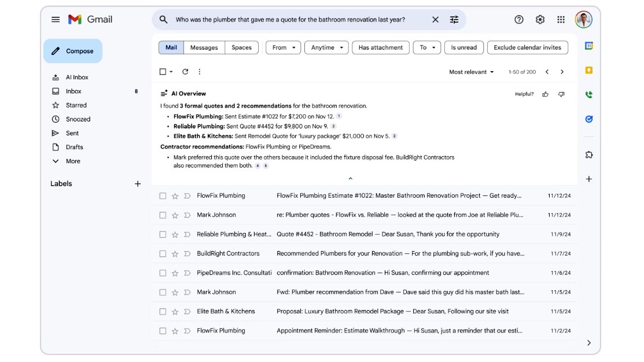The height and width of the screenshot is (362, 644).
Task: Refresh the inbox
Action: pos(183,71)
